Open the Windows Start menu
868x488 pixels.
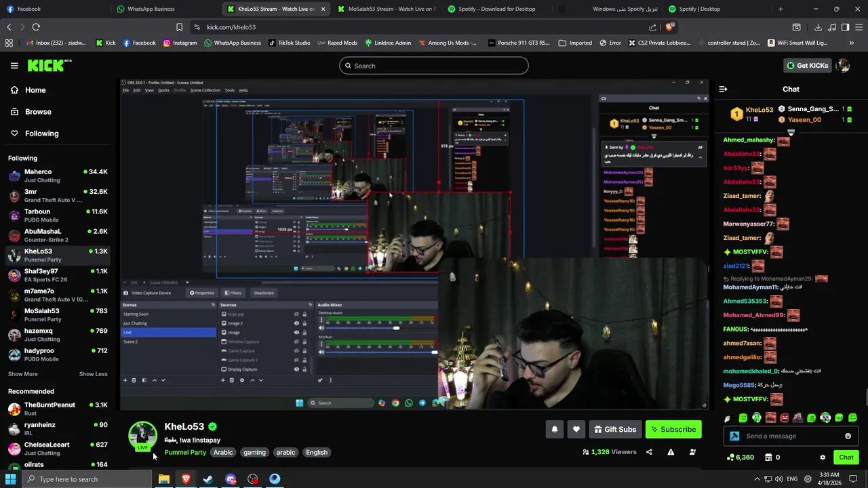(11, 479)
